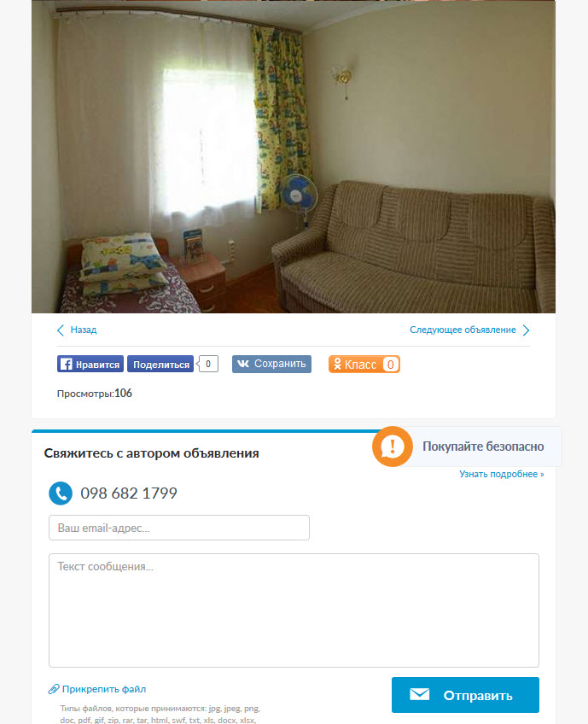Click the envelope icon on Отправить button

(x=419, y=694)
